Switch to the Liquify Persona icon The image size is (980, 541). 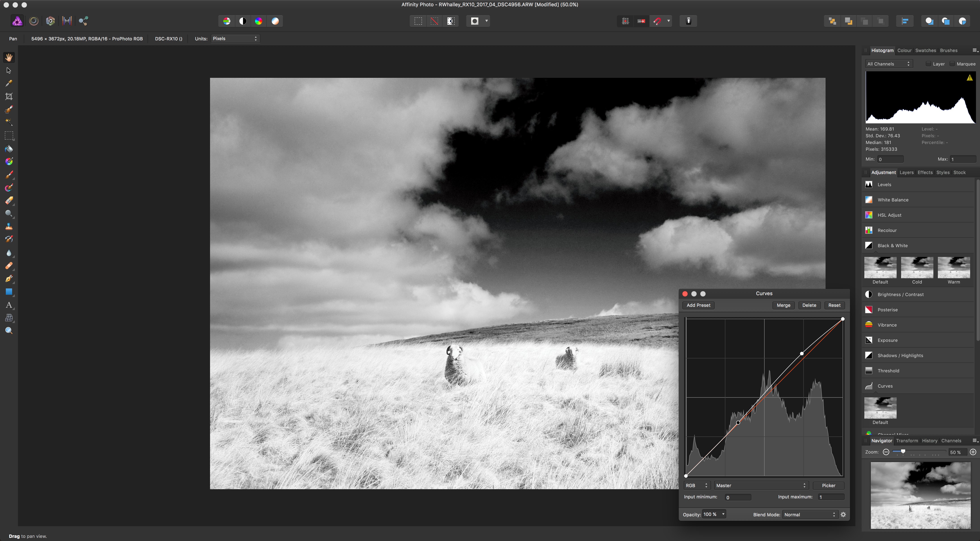pos(34,21)
